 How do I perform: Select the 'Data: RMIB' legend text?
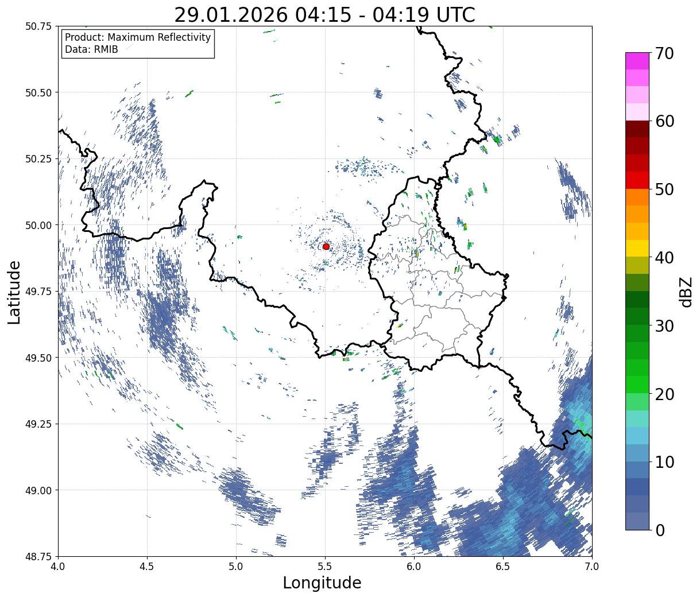point(91,49)
